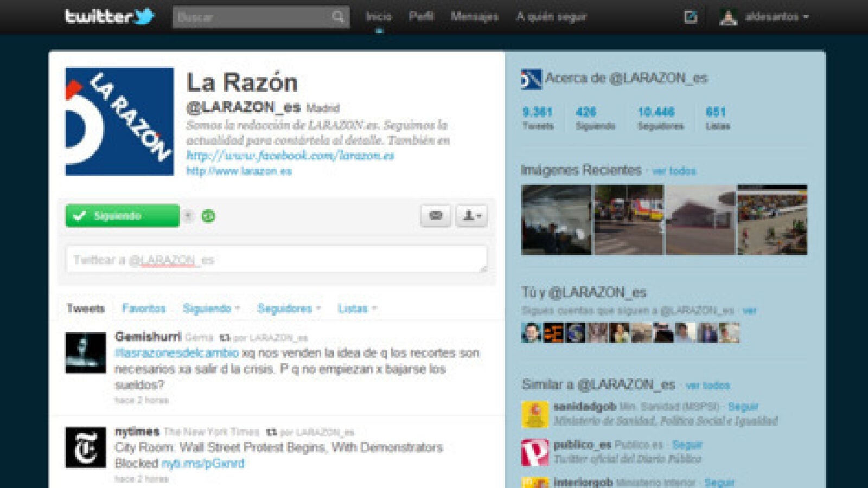Click the search magnifier icon
The height and width of the screenshot is (488, 868).
click(x=337, y=17)
